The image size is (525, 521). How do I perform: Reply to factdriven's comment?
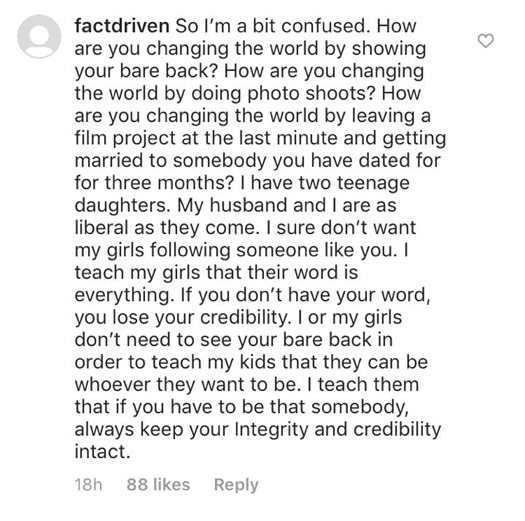[236, 485]
